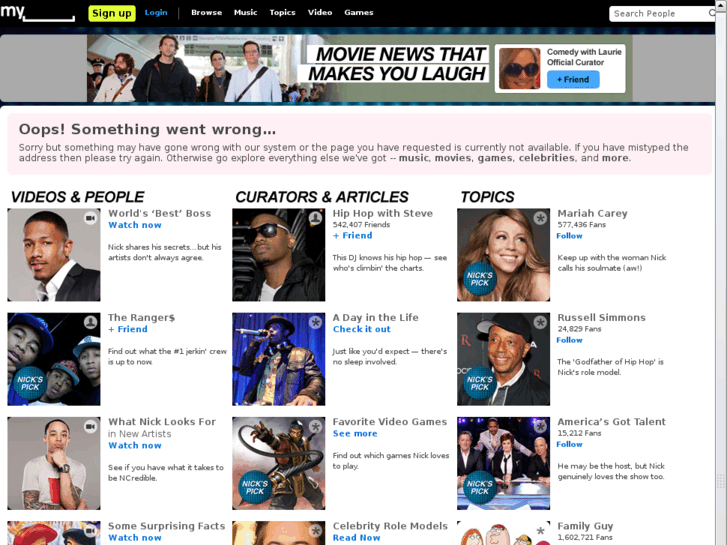Open the Video section
This screenshot has width=727, height=545.
pyautogui.click(x=320, y=13)
